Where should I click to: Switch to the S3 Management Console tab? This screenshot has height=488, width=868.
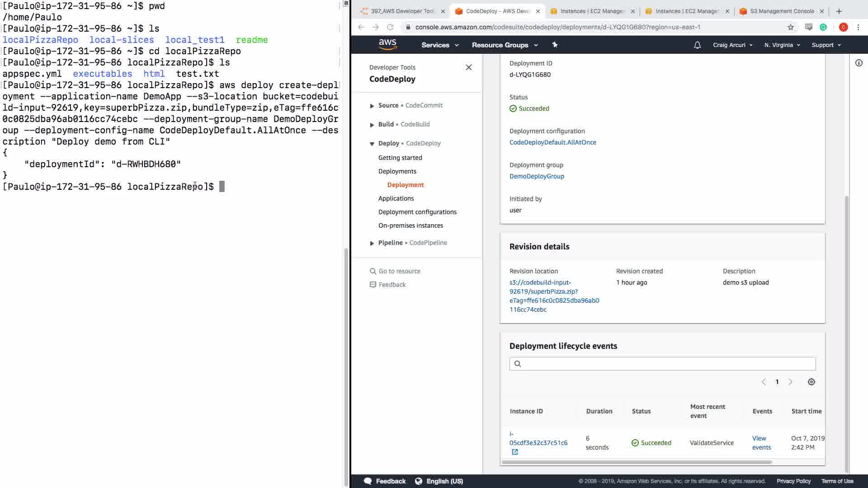tap(781, 11)
